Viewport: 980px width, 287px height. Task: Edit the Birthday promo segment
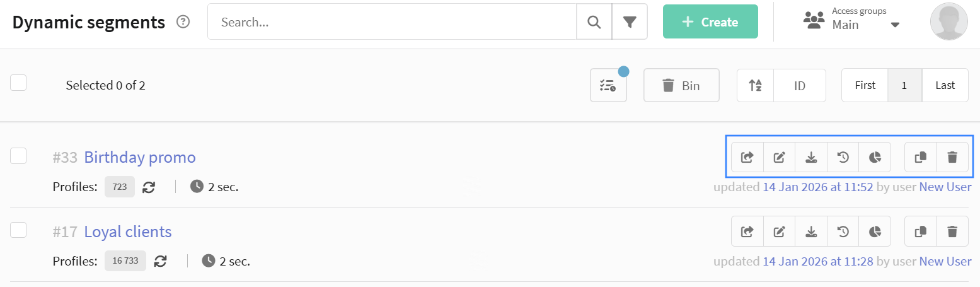[779, 157]
